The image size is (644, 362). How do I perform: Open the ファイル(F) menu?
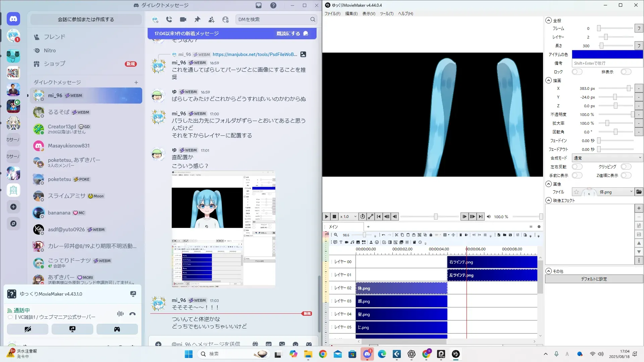(x=332, y=14)
